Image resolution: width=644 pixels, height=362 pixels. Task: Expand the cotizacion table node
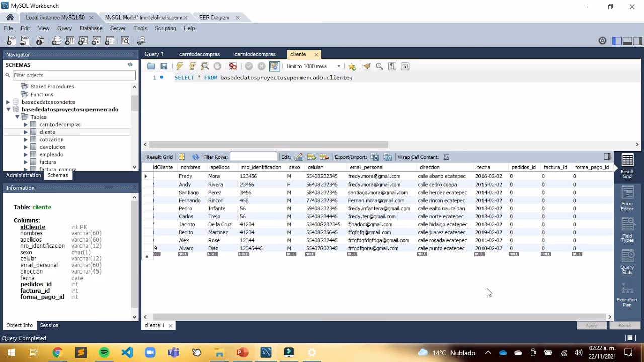pyautogui.click(x=26, y=140)
